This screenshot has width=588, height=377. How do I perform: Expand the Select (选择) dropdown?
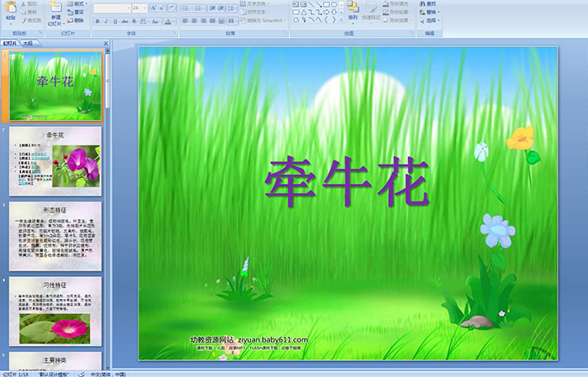pyautogui.click(x=431, y=21)
